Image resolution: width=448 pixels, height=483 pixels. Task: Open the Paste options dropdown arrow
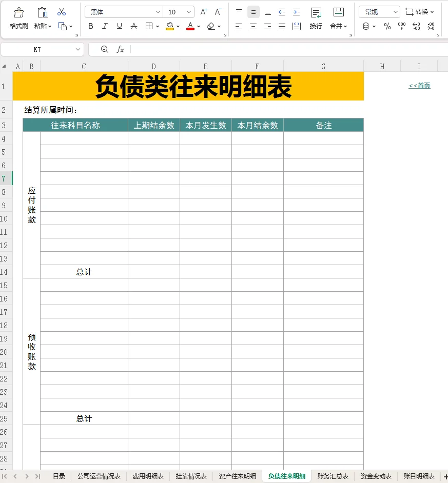click(x=50, y=27)
